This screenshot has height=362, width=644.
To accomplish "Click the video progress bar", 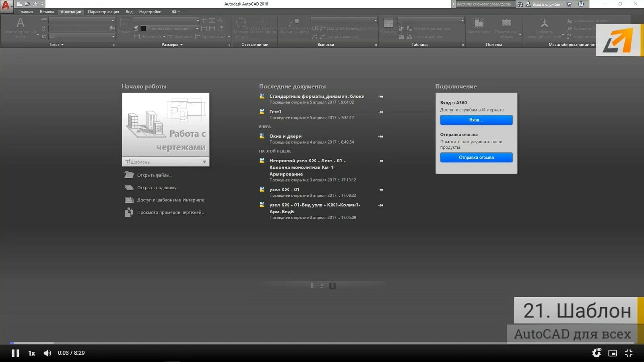I will pos(322,343).
